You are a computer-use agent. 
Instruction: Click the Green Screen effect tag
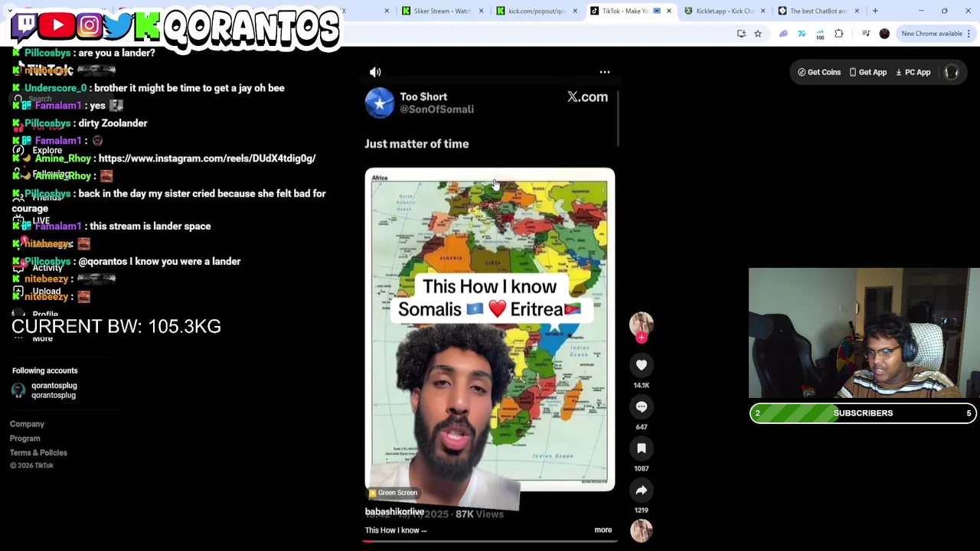pyautogui.click(x=394, y=493)
